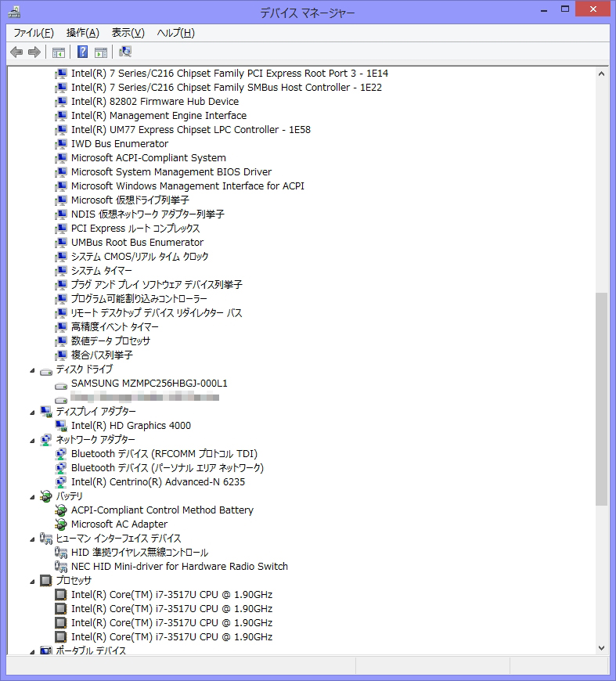616x681 pixels.
Task: Select Intel UM77 Express Chipset LPC Controller
Action: click(191, 130)
